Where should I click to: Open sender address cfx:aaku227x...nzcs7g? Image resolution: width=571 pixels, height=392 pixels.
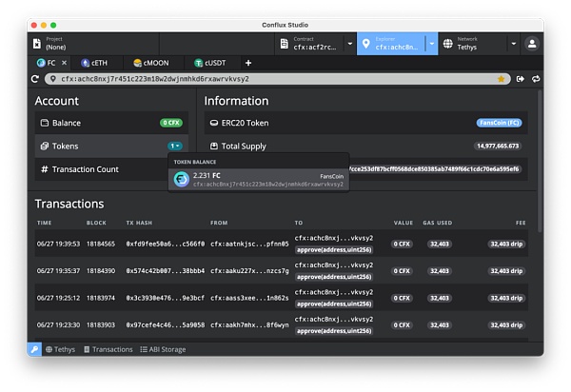point(249,271)
